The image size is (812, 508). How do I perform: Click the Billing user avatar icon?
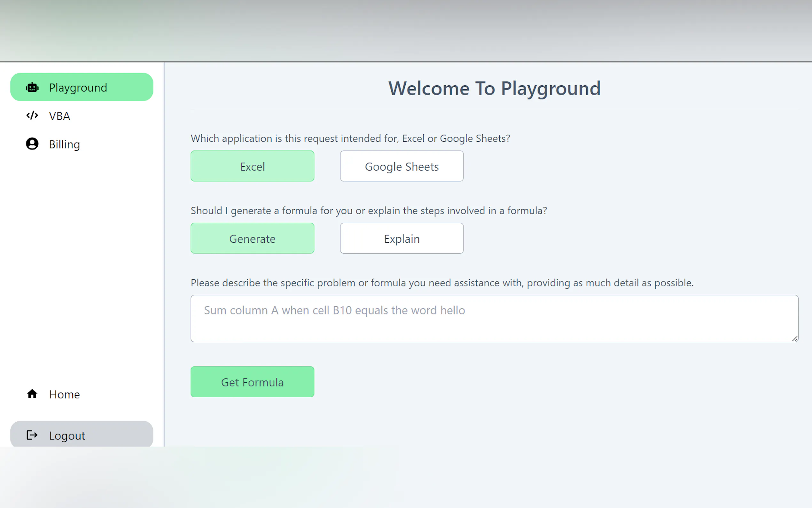coord(32,144)
